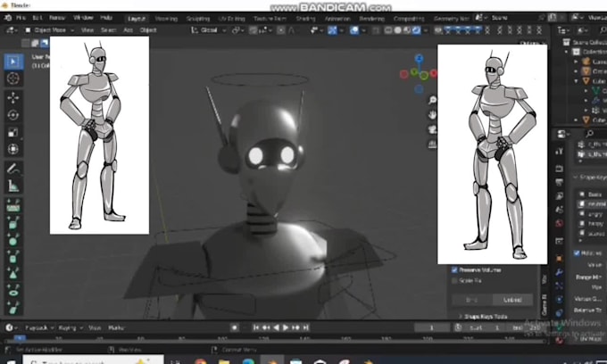The height and width of the screenshot is (364, 607).
Task: Click the Windows search box
Action: coord(93,360)
